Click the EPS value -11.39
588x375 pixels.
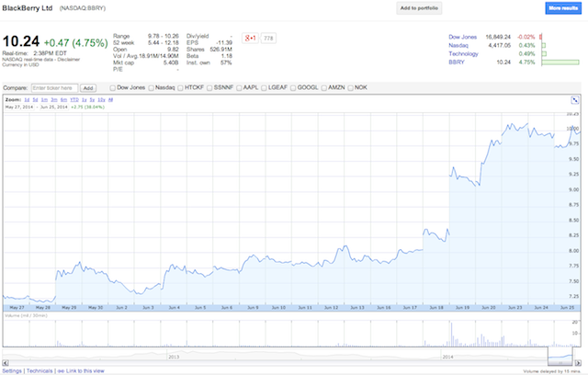224,43
